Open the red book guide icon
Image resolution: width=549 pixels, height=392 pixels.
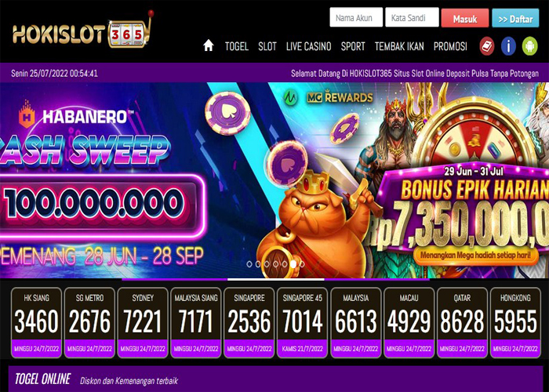click(487, 45)
